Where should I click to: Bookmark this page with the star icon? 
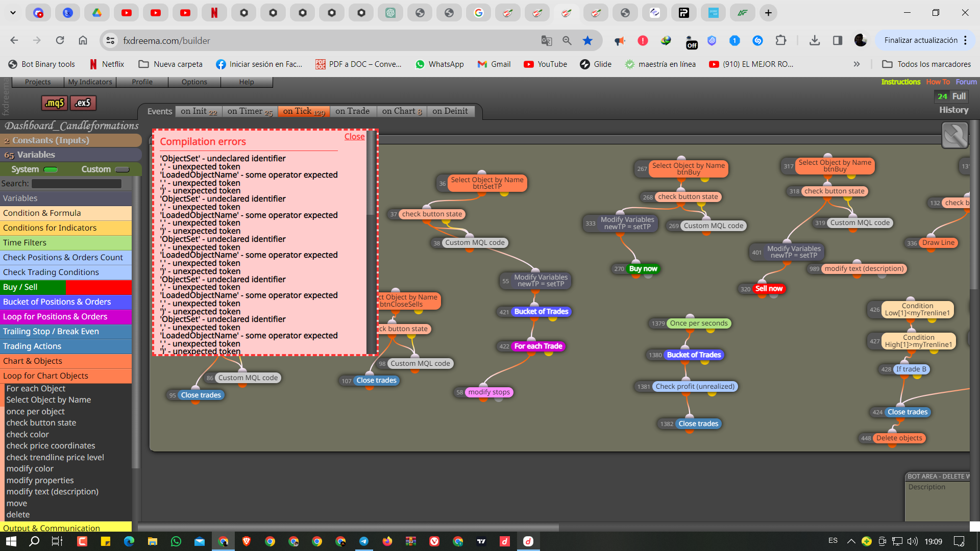[x=588, y=40]
